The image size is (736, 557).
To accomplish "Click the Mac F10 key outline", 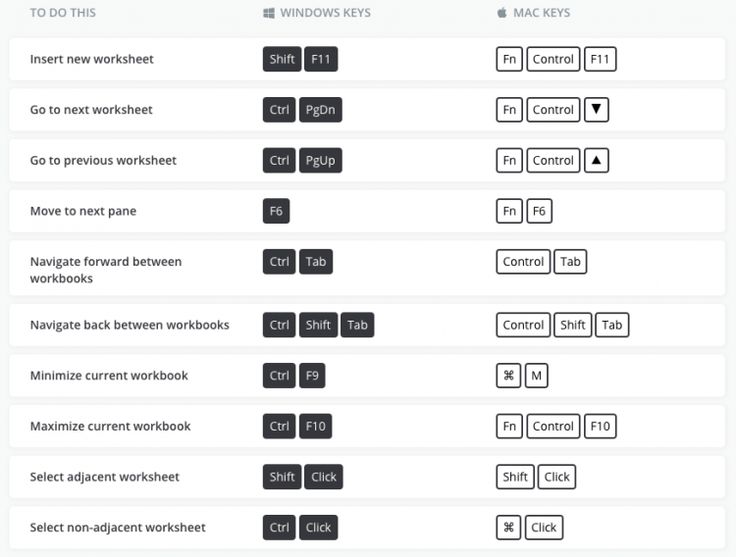I will tap(600, 426).
